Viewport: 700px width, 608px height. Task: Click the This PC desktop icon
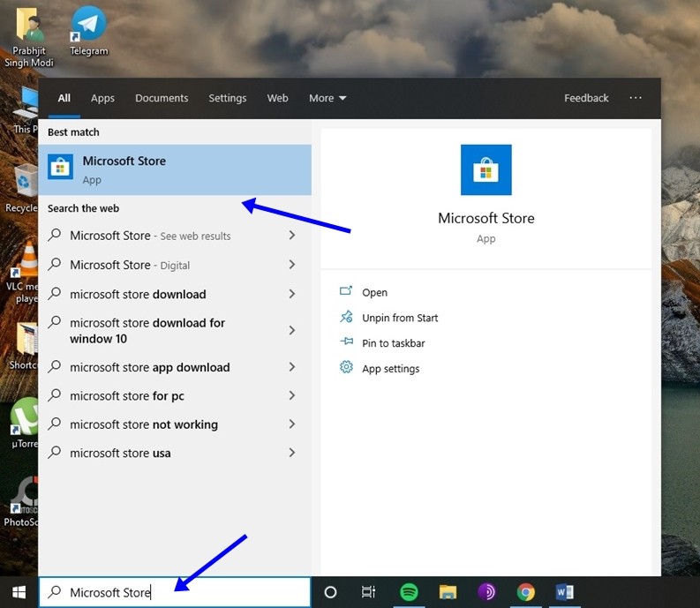[25, 110]
